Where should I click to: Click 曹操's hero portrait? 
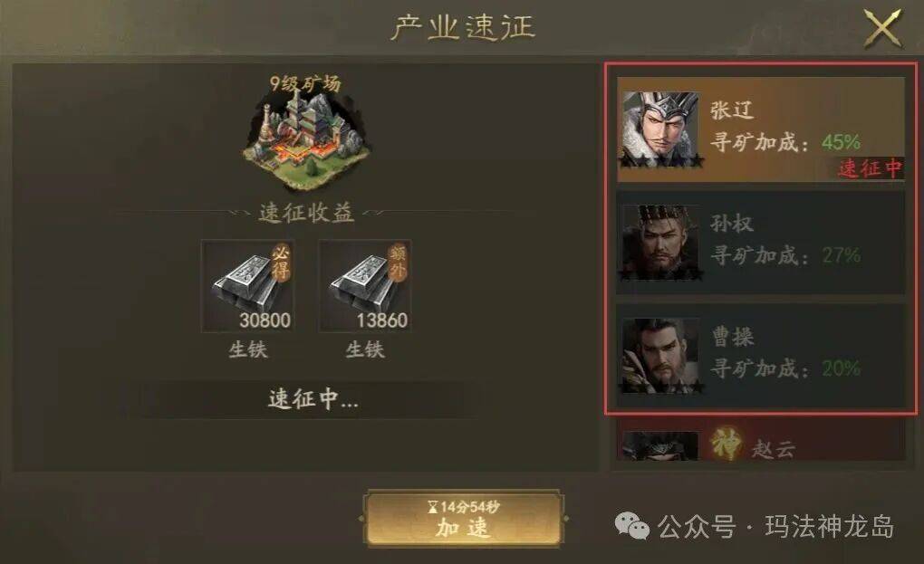661,356
